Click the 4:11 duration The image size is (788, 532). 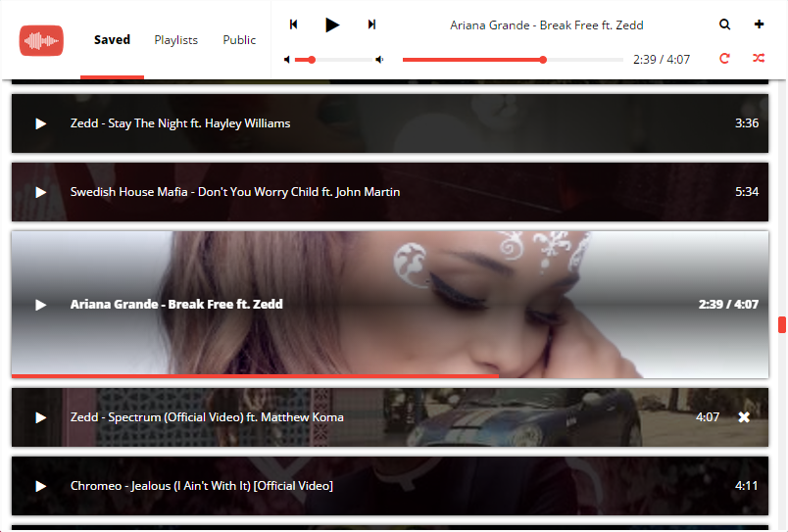(746, 486)
